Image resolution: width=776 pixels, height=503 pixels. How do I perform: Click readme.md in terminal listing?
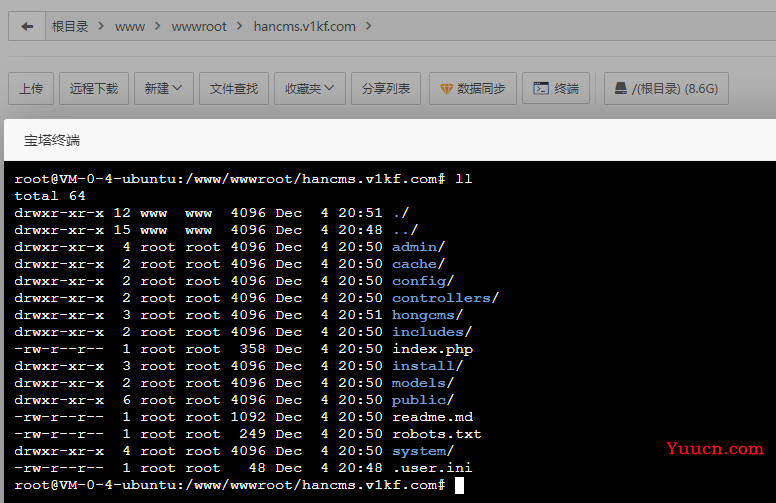click(433, 417)
